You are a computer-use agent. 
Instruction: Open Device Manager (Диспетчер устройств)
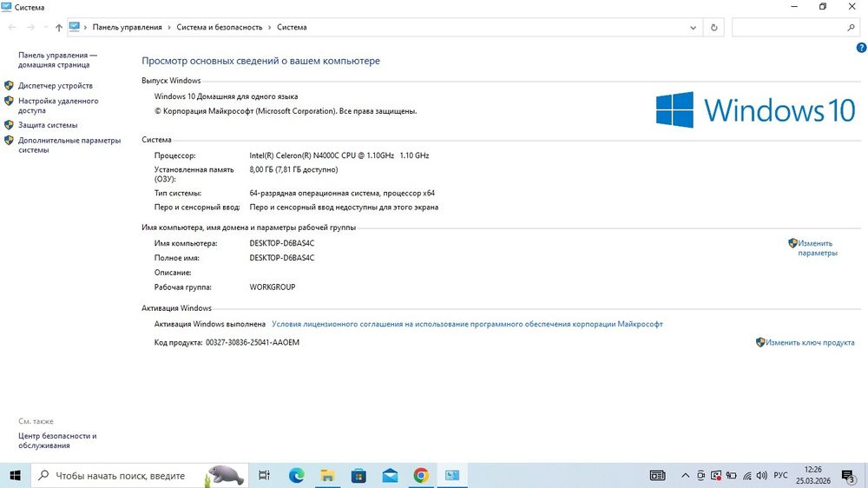coord(56,86)
